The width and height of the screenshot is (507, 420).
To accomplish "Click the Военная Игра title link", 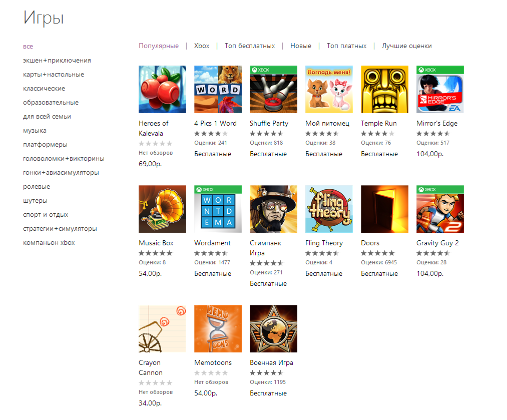I will click(271, 363).
